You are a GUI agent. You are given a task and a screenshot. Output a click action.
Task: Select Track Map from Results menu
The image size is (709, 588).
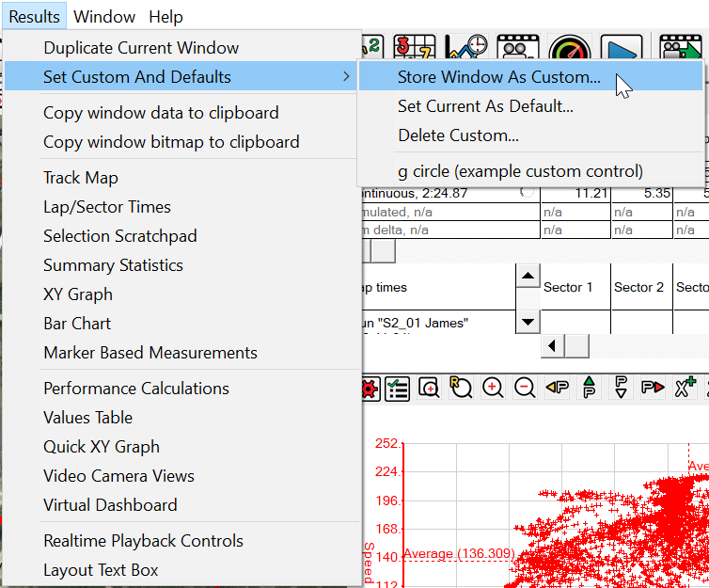[x=81, y=178]
